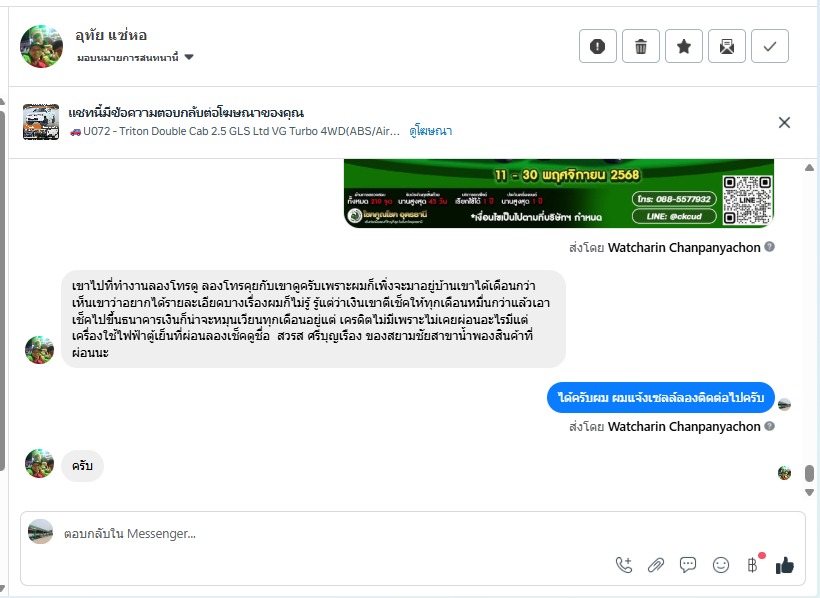Open the Triton ad thumbnail image
The image size is (820, 598).
41,122
